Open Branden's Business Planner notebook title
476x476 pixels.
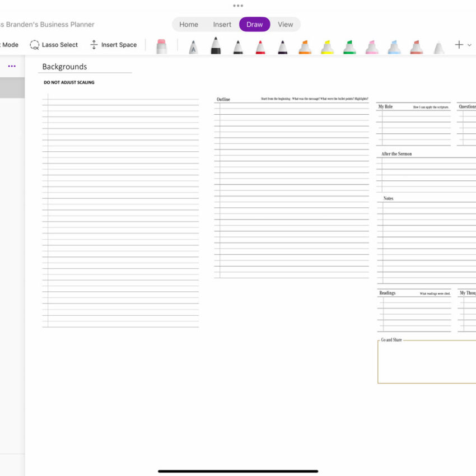pos(48,25)
